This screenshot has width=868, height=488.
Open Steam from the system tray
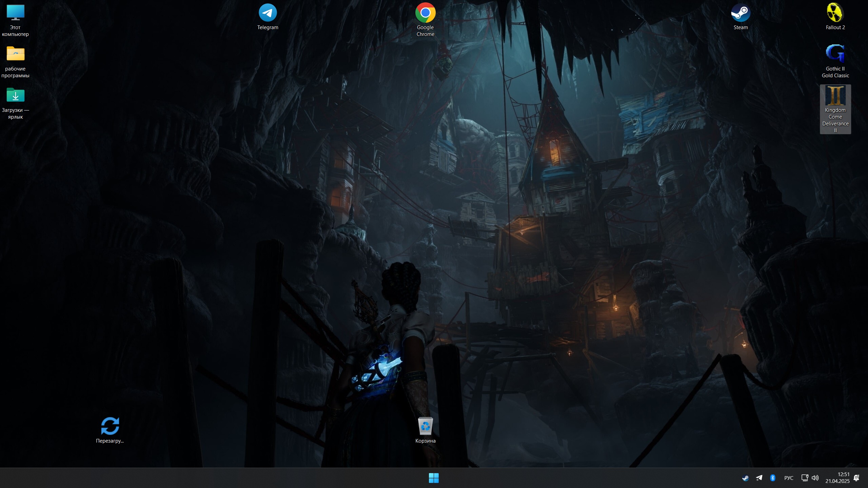tap(745, 478)
